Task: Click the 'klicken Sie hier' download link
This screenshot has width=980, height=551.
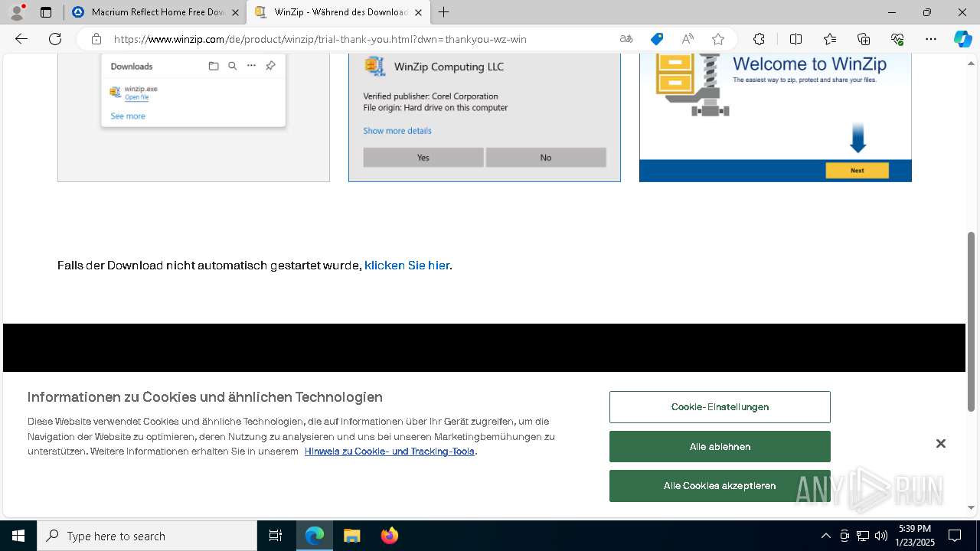Action: coord(407,266)
